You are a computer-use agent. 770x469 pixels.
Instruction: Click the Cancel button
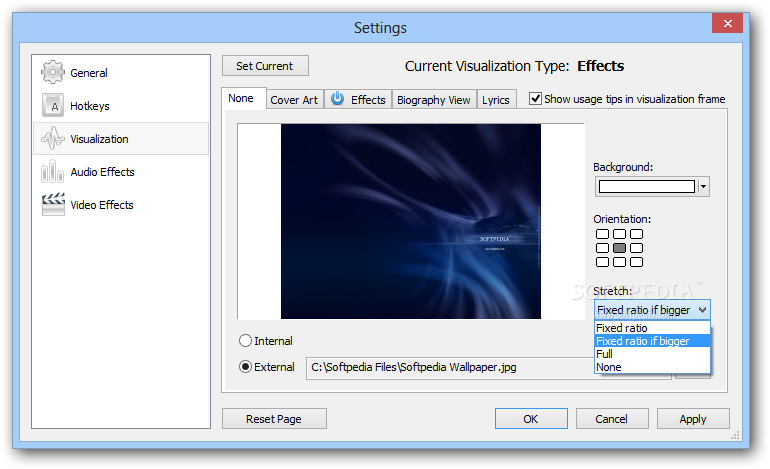pos(612,419)
